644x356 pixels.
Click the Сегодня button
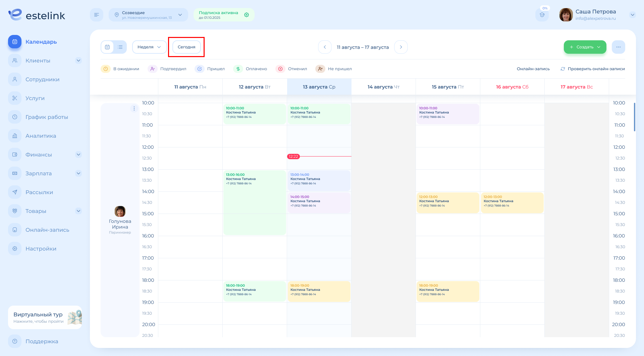pyautogui.click(x=186, y=47)
